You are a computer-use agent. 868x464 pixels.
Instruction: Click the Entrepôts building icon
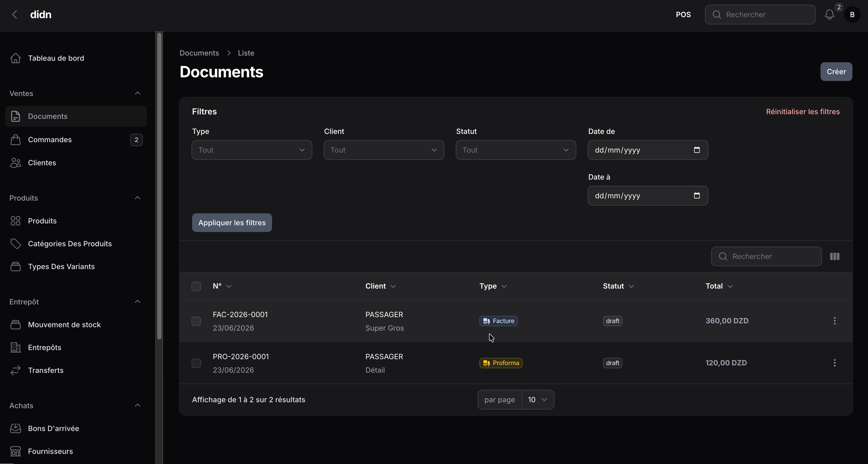coord(16,347)
